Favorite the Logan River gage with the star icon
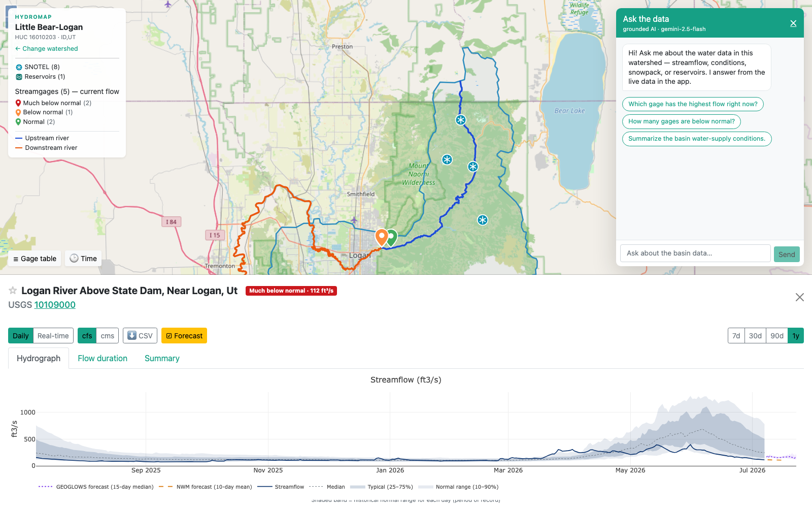 (13, 291)
